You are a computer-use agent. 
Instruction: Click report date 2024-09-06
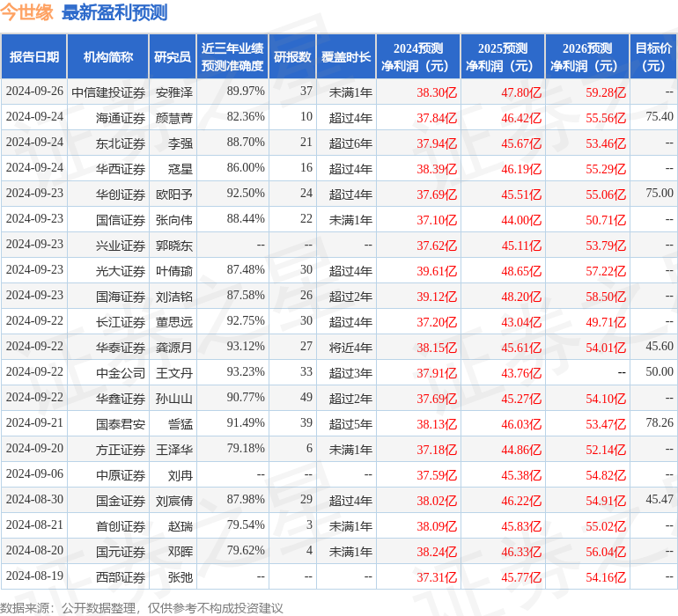click(x=34, y=473)
